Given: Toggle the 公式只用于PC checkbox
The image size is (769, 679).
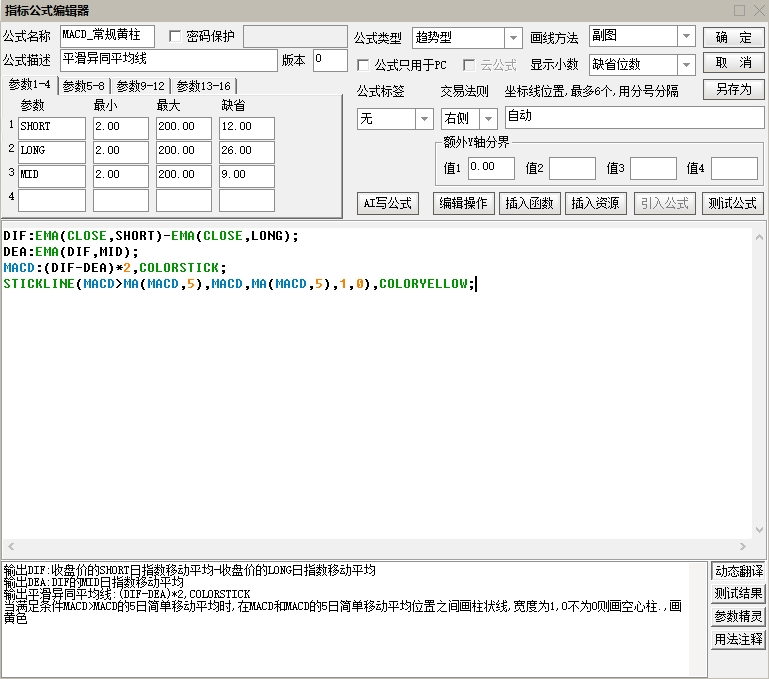Looking at the screenshot, I should click(x=363, y=65).
